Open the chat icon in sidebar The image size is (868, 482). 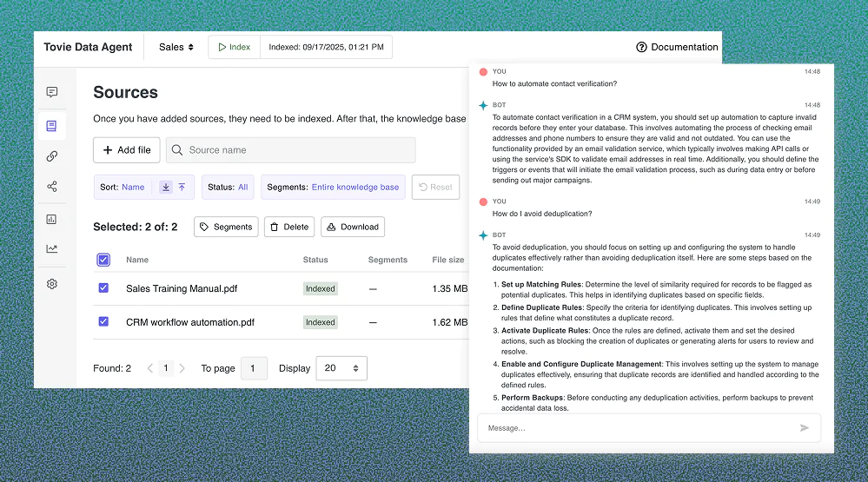[x=52, y=92]
